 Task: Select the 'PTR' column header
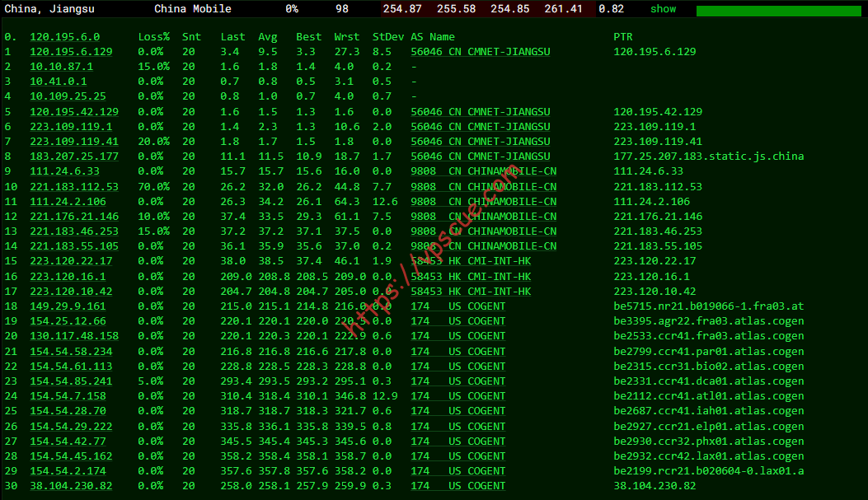[623, 36]
